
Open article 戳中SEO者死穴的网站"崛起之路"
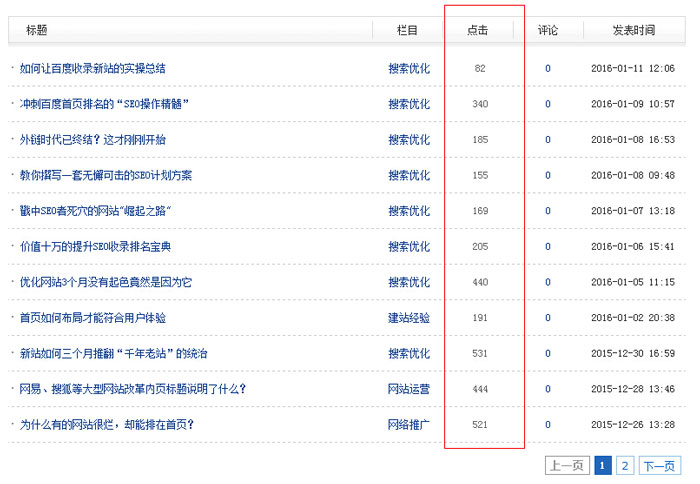(96, 211)
